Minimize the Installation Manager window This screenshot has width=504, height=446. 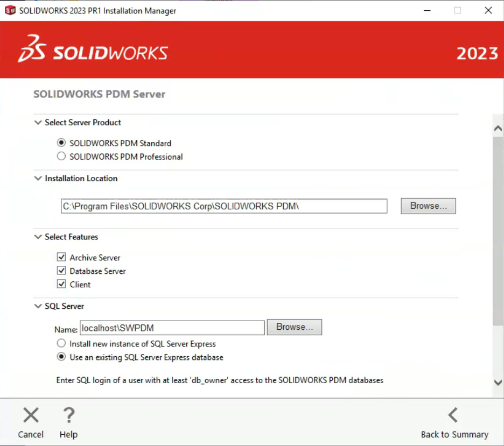427,11
